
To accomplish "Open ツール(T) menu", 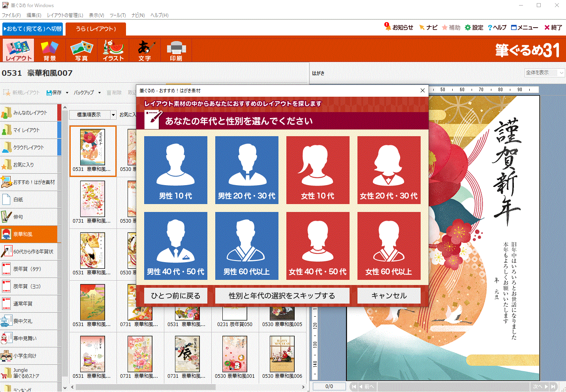I will [x=118, y=15].
